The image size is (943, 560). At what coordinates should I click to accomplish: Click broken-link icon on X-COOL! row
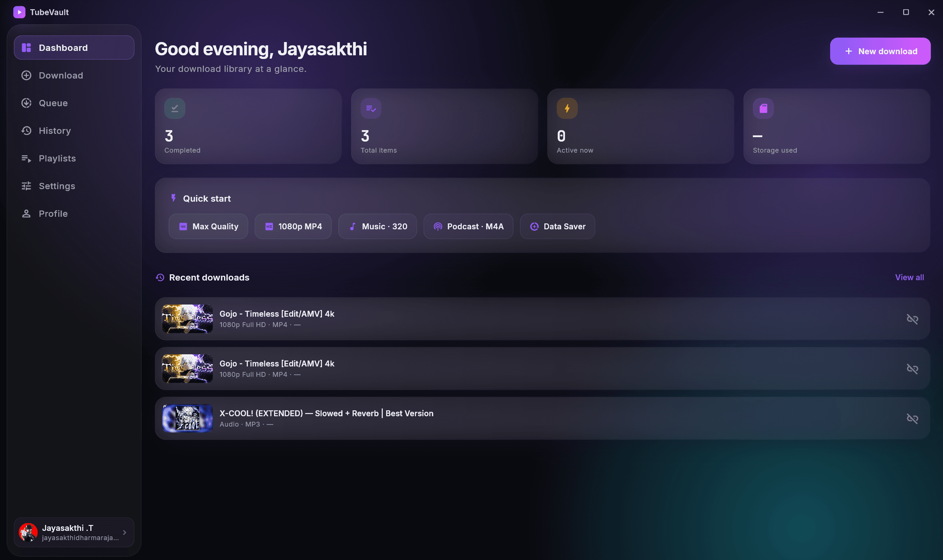[x=912, y=418]
